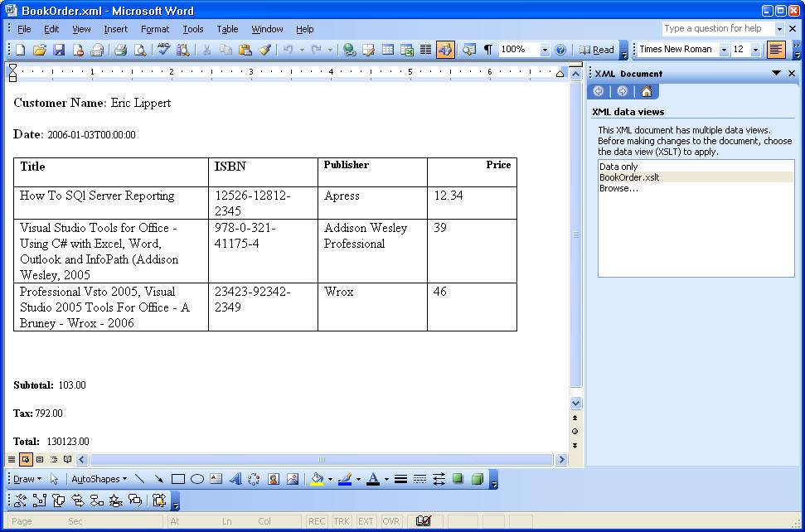This screenshot has width=805, height=532.
Task: Switch to Web Layout view button
Action: click(26, 459)
